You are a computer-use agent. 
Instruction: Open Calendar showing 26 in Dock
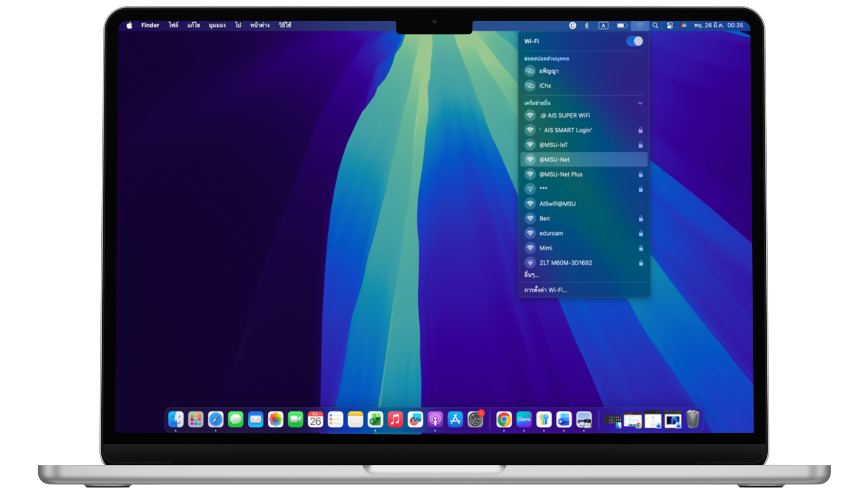[316, 420]
